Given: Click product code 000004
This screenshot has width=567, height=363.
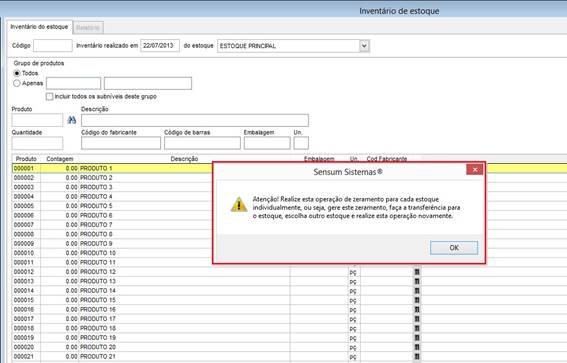Looking at the screenshot, I should tap(24, 196).
